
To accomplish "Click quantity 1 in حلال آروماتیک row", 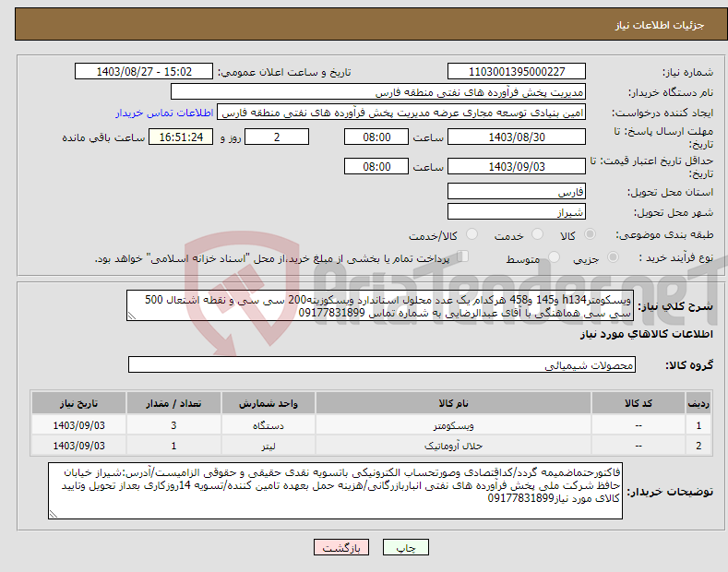I will pyautogui.click(x=173, y=446).
